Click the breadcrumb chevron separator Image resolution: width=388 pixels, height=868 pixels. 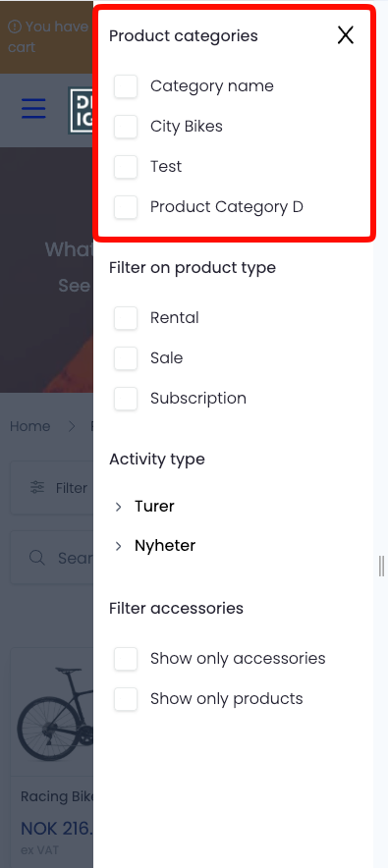(72, 426)
